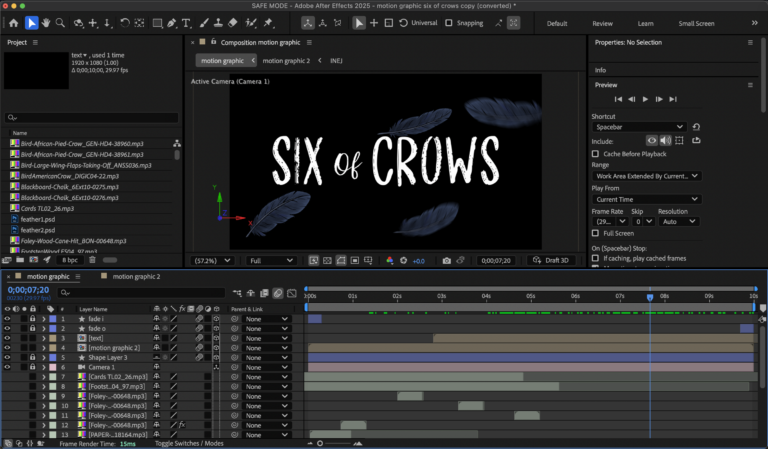Open Play From Current Time dropdown
Screen dimensions: 768x449
[647, 199]
